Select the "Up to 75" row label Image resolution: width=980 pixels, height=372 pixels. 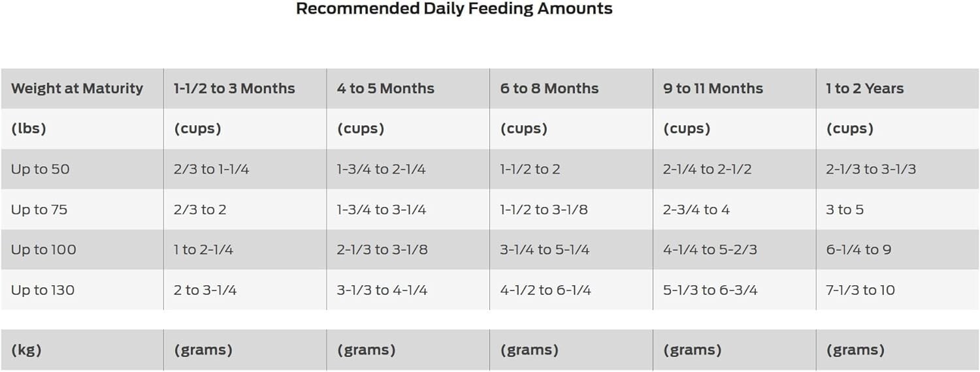(x=39, y=209)
